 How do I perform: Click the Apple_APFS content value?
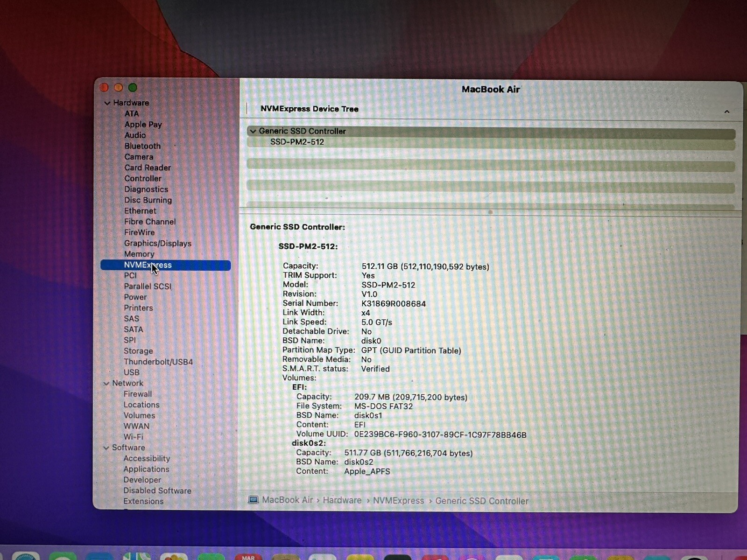[367, 471]
